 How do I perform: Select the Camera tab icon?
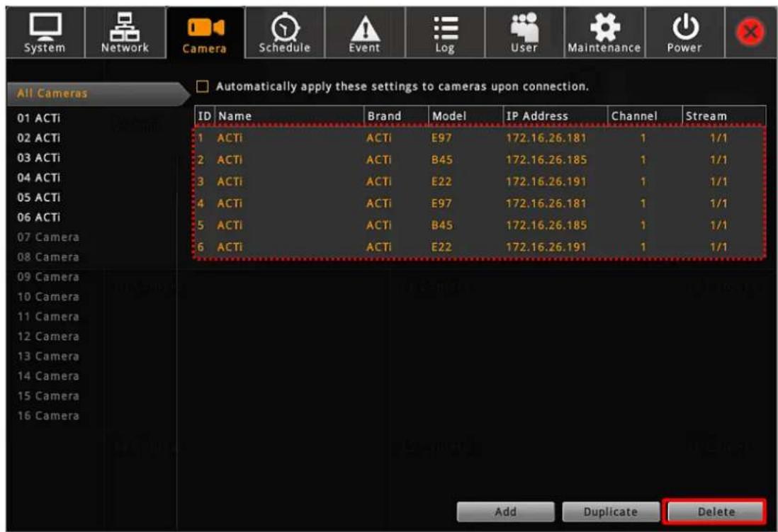coord(205,33)
